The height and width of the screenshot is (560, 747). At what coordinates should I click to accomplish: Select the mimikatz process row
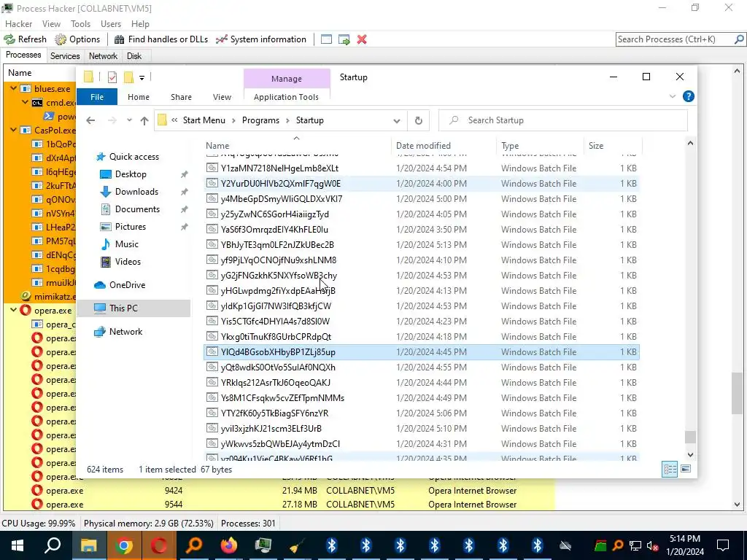40,297
